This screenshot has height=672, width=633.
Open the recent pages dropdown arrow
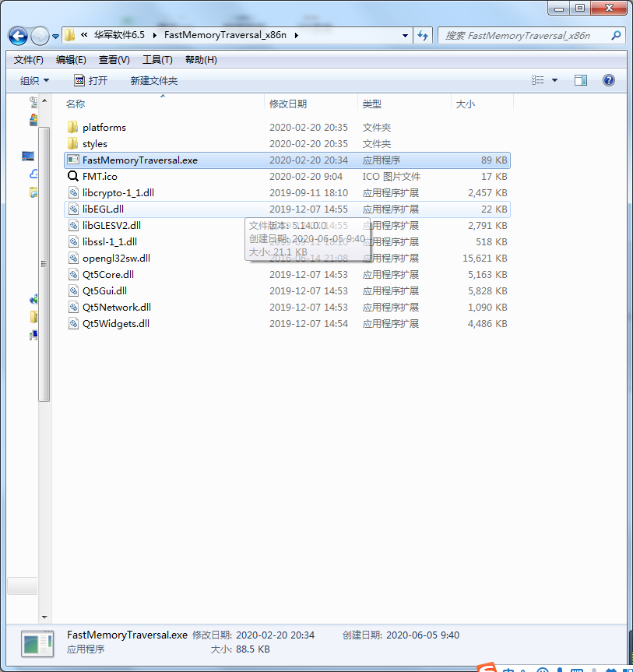56,37
